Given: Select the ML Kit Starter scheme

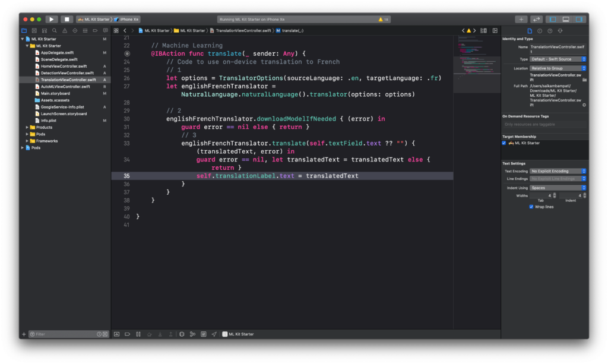Looking at the screenshot, I should pos(94,19).
